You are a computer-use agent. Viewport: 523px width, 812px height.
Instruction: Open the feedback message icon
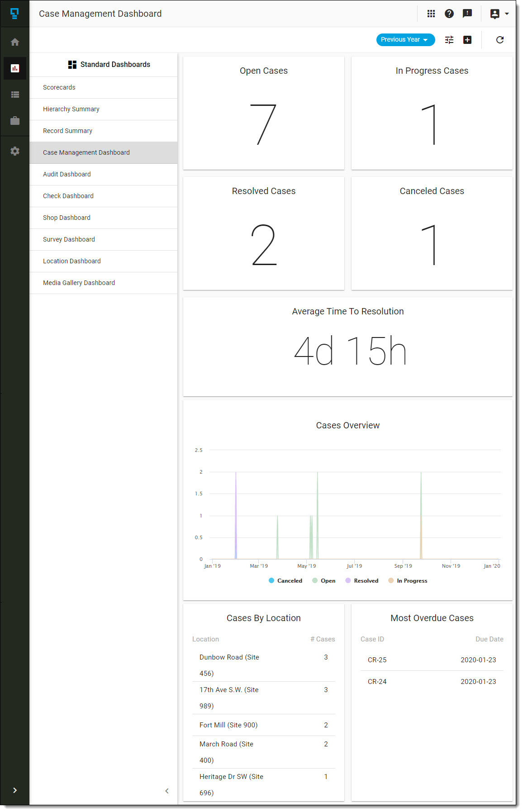[x=467, y=14]
